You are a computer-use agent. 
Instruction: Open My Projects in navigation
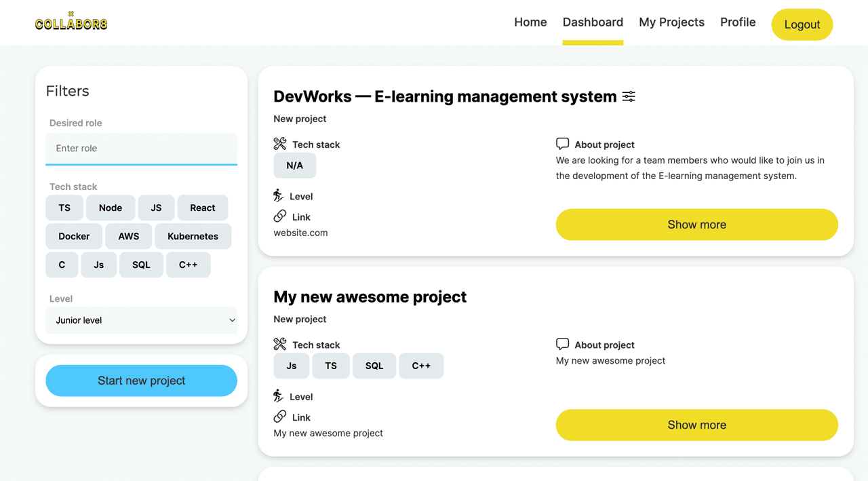(671, 22)
